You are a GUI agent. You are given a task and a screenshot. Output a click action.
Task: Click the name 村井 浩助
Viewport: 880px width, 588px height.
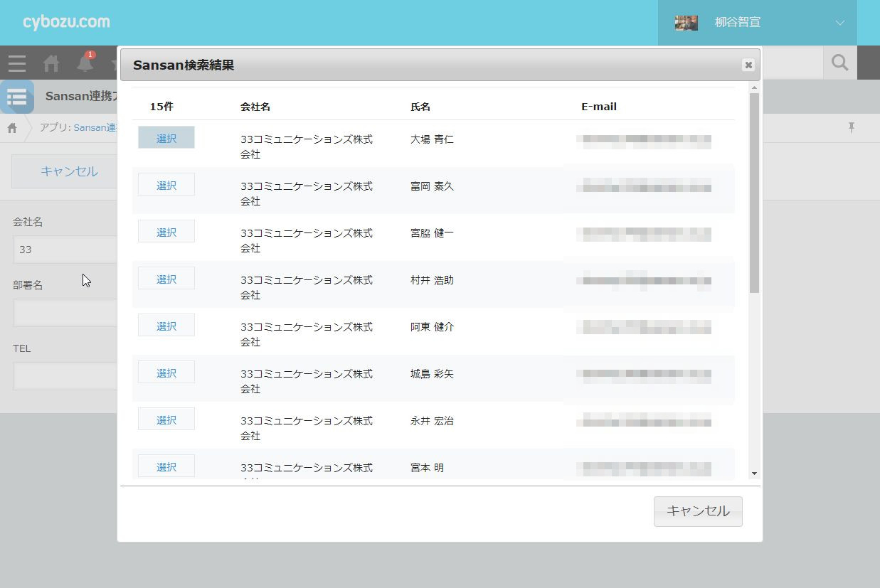pyautogui.click(x=432, y=280)
